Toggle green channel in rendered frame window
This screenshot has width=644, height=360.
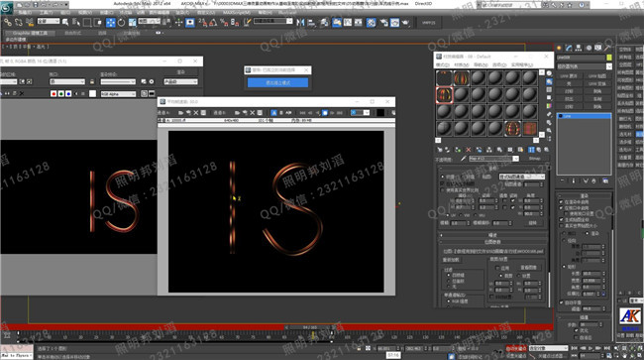[60, 93]
